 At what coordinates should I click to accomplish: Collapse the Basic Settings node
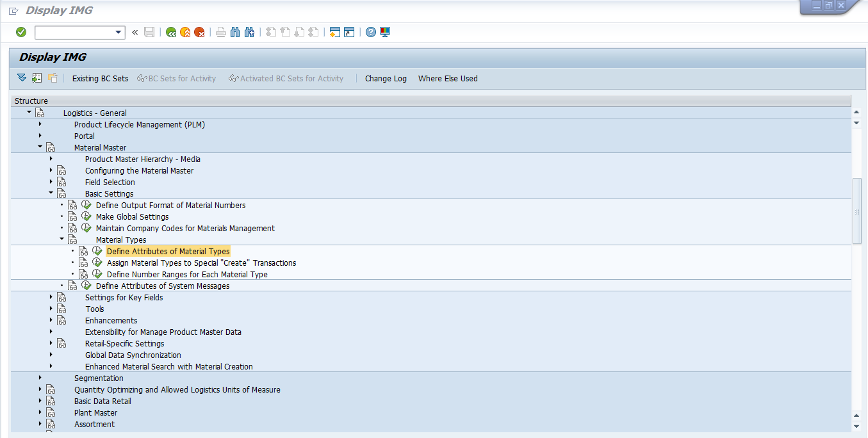click(x=51, y=193)
